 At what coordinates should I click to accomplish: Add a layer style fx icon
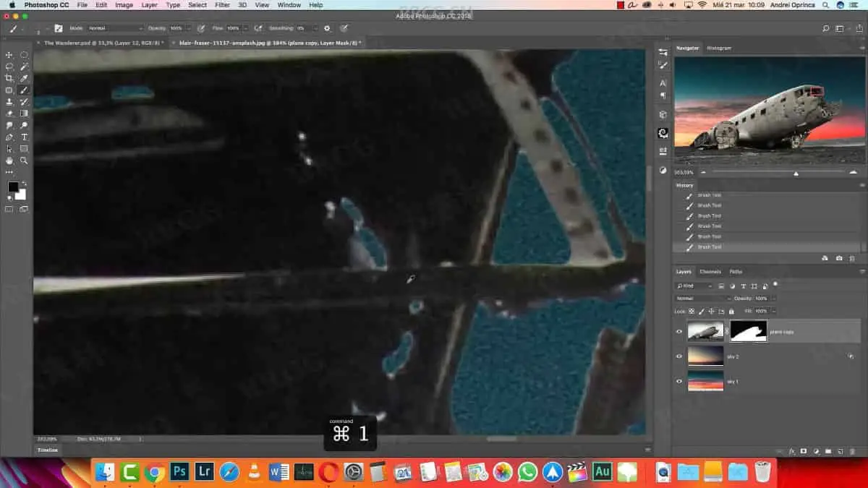click(x=793, y=451)
